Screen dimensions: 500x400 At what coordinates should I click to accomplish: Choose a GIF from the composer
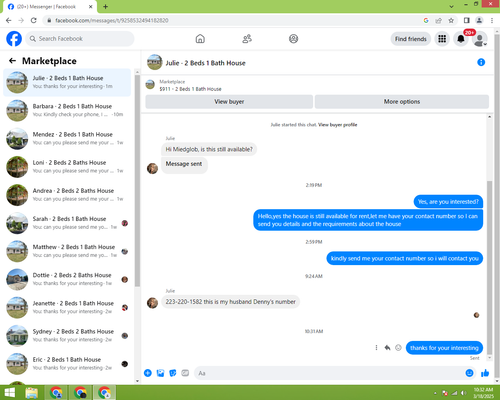point(185,373)
